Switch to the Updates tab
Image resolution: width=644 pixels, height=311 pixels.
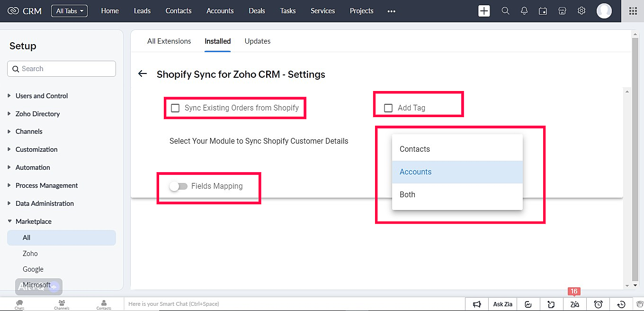pos(258,41)
